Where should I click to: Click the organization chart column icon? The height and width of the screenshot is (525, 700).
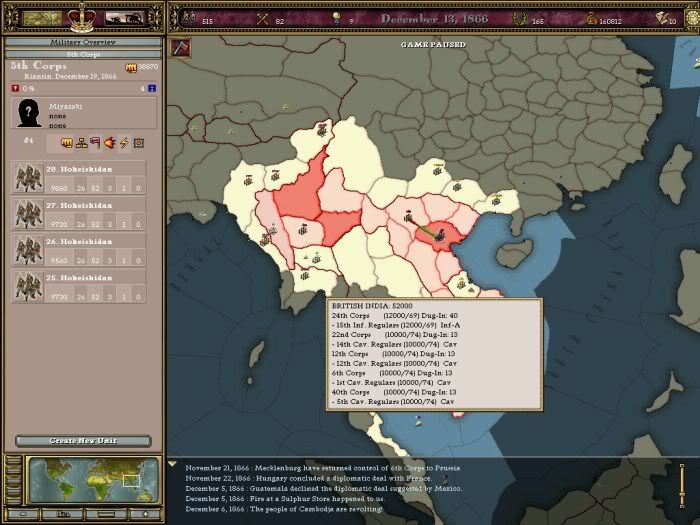pyautogui.click(x=81, y=143)
